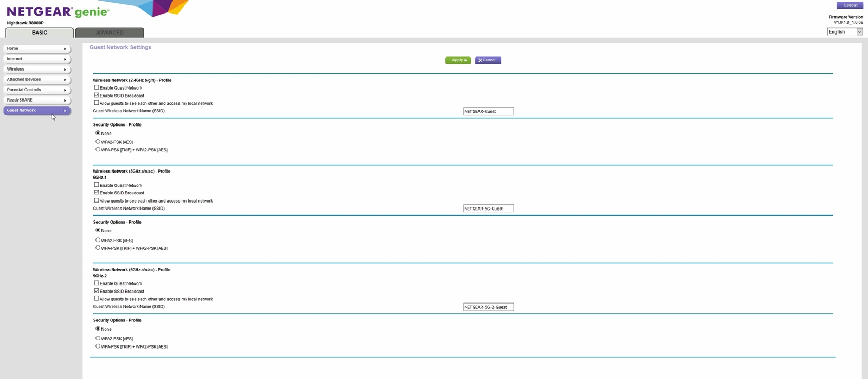Click the Guest Network arrow icon
Screen dimensions: 868x379
(65, 111)
